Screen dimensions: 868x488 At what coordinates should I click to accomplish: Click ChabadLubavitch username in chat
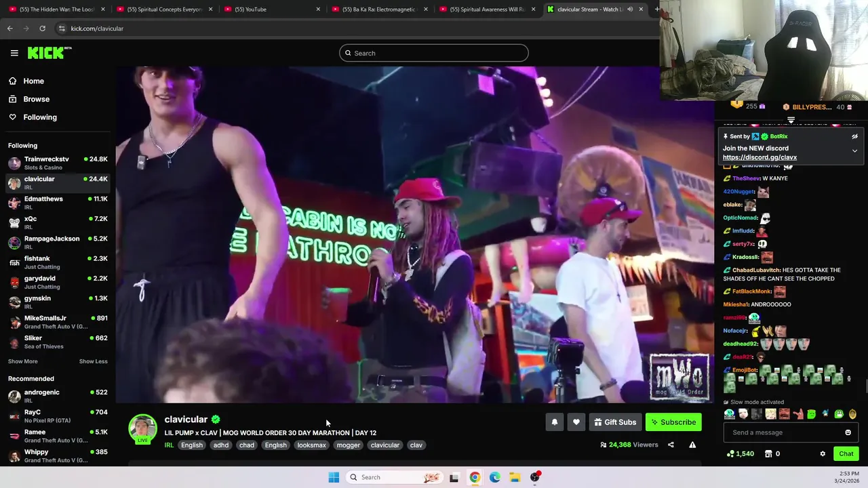757,270
